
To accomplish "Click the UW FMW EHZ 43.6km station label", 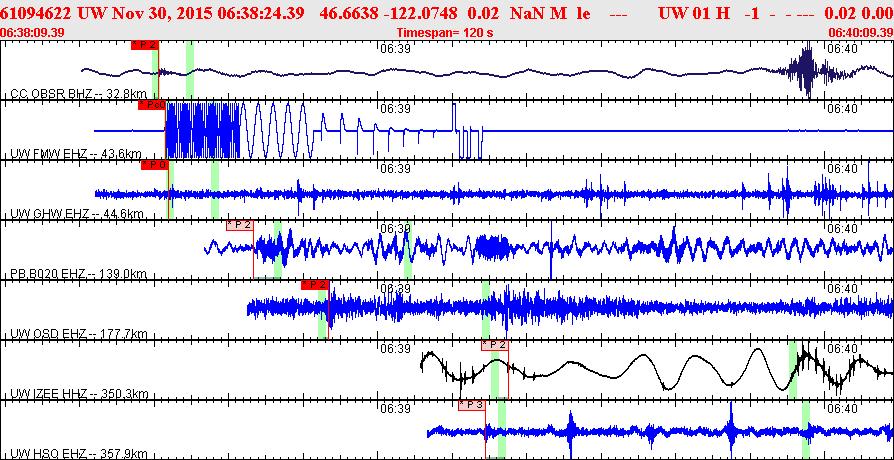I will coord(76,154).
